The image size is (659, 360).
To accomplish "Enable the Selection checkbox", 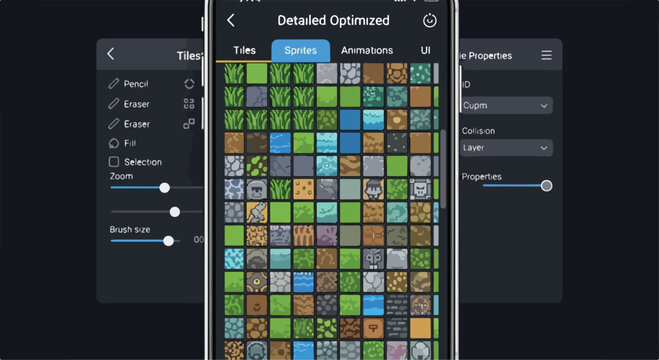I will click(114, 162).
